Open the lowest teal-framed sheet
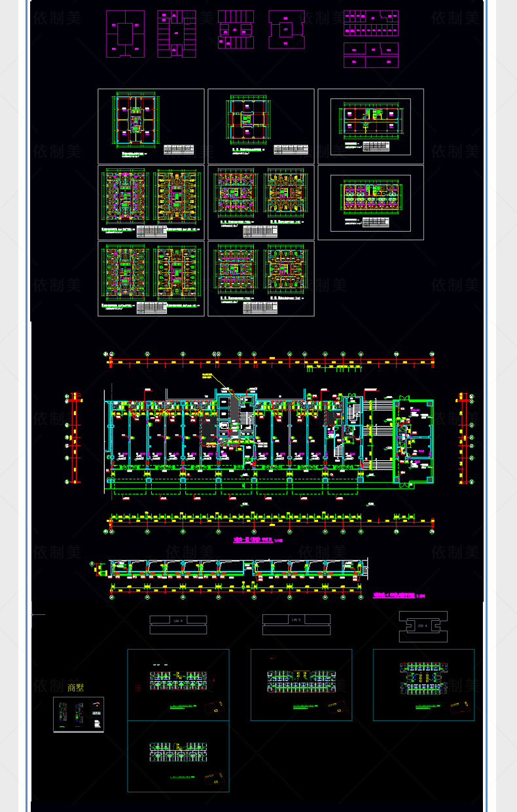517x812 pixels. tap(178, 756)
